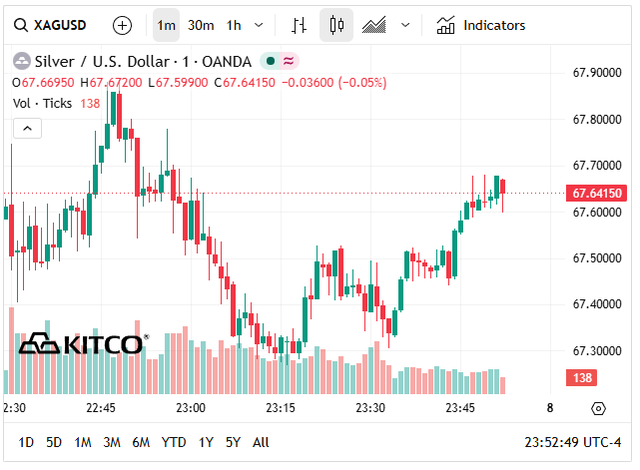This screenshot has height=470, width=640.
Task: Click the green market status dot
Action: 270,61
